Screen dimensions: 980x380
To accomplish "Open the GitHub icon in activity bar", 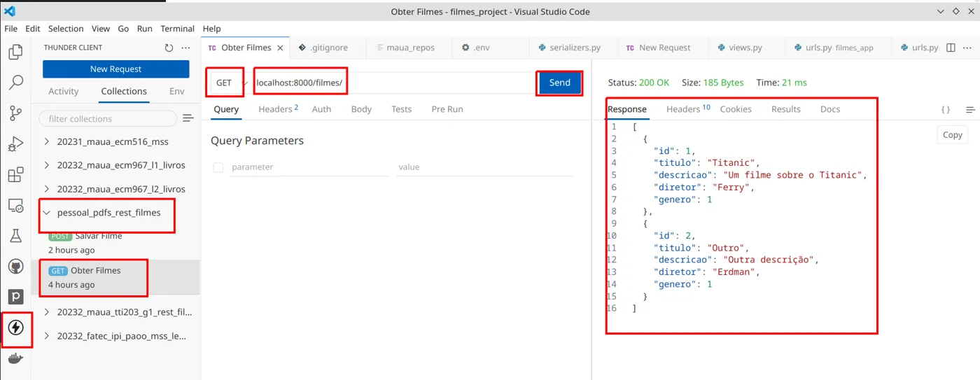I will (x=15, y=267).
